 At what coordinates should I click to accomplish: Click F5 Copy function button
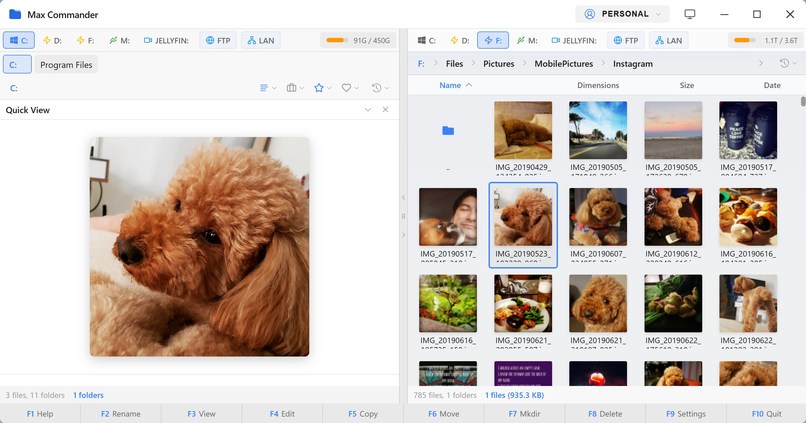coord(363,414)
